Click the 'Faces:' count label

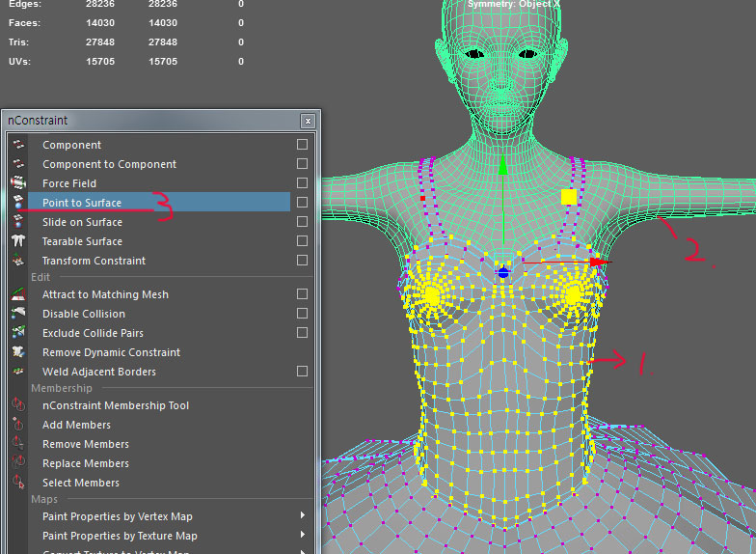[x=24, y=23]
